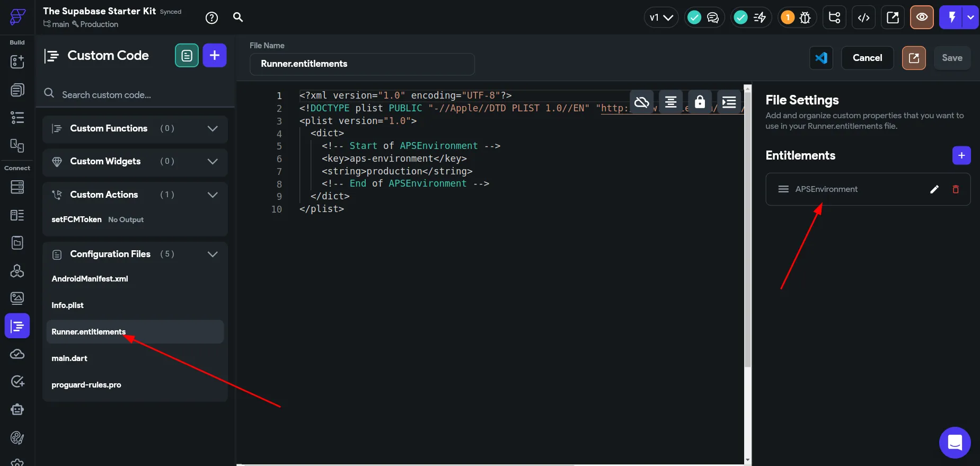Open the run mode dropdown arrow

(x=970, y=17)
